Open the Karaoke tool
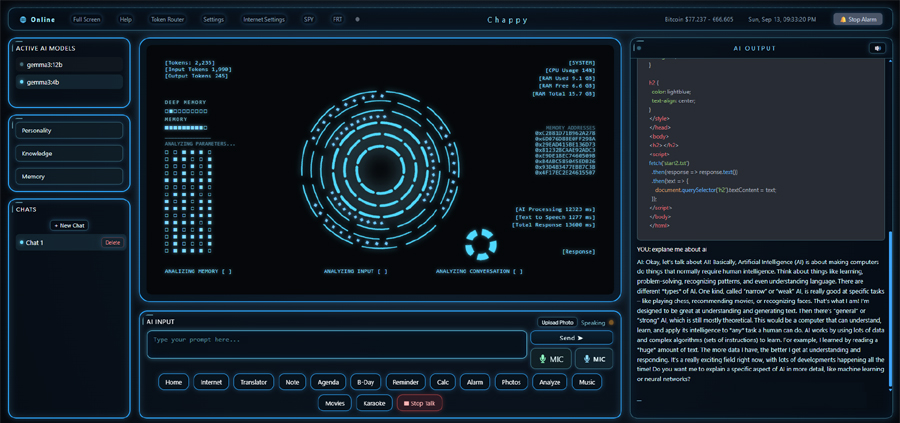900x423 pixels. (374, 403)
